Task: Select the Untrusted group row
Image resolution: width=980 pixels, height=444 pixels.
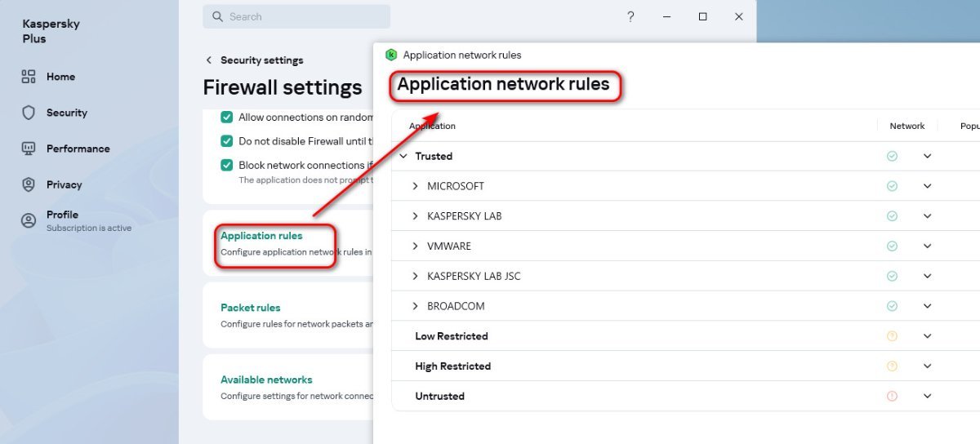Action: point(686,396)
